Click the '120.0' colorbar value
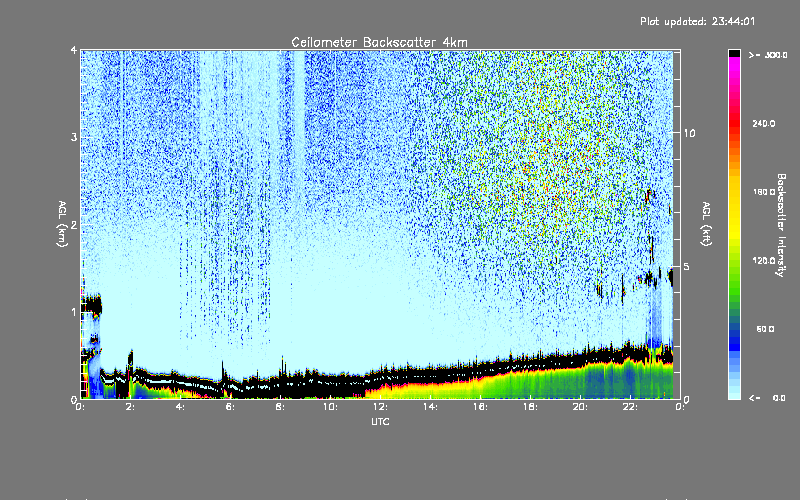The image size is (800, 500). [x=763, y=261]
